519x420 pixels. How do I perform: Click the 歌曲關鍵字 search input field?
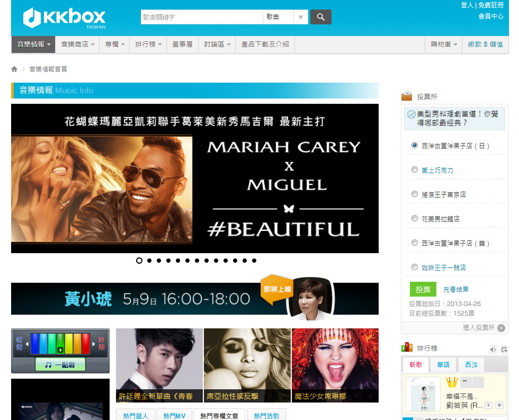(202, 17)
